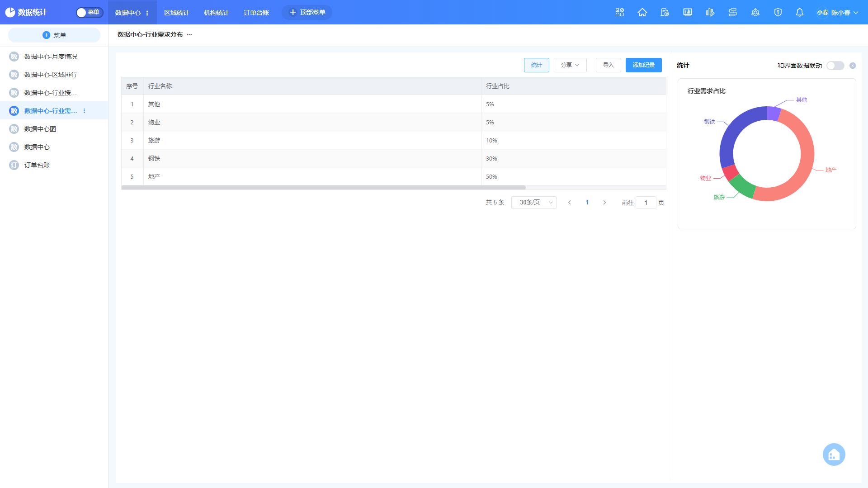The image size is (868, 488).
Task: Close the 统计 panel with x icon
Action: (853, 66)
